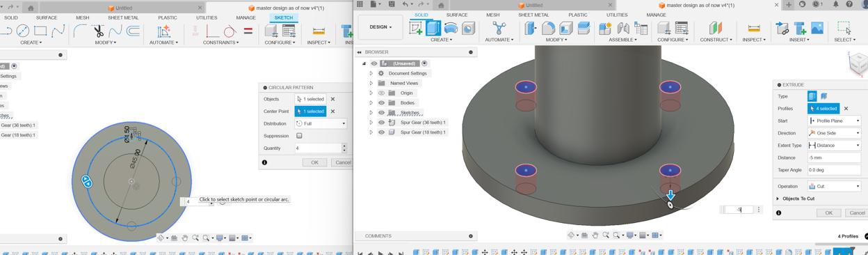The image size is (868, 255).
Task: Click the Midplane icon in Construct group
Action: (715, 29)
